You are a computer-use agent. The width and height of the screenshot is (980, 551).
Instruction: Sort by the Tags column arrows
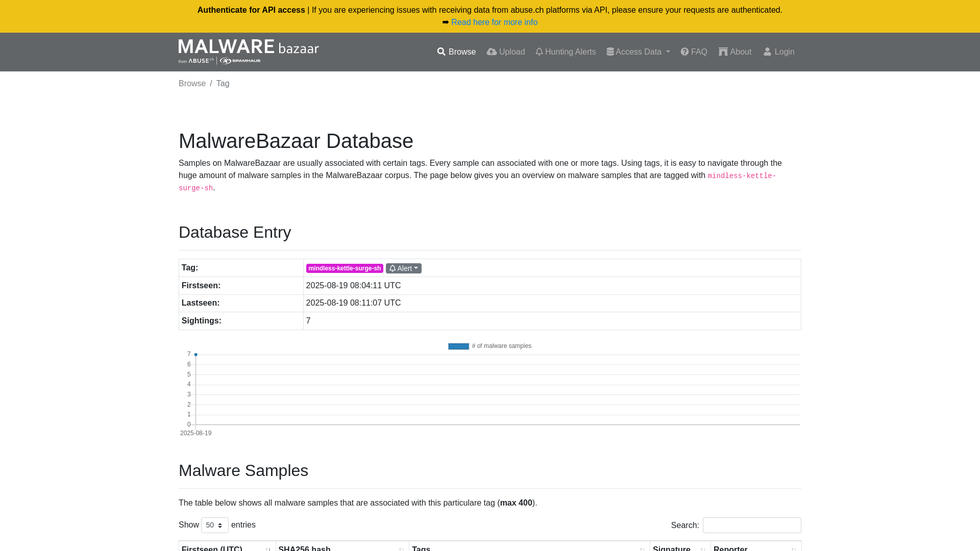[x=642, y=548]
